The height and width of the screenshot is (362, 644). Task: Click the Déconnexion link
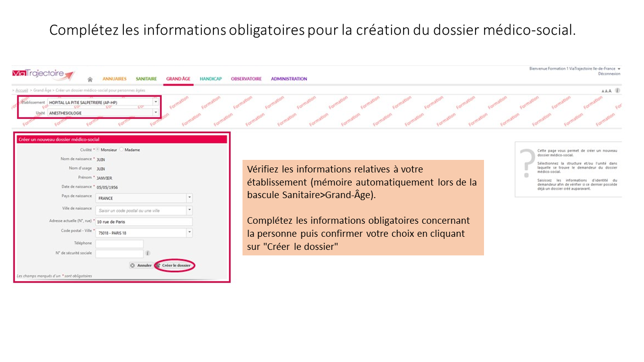[x=609, y=74]
